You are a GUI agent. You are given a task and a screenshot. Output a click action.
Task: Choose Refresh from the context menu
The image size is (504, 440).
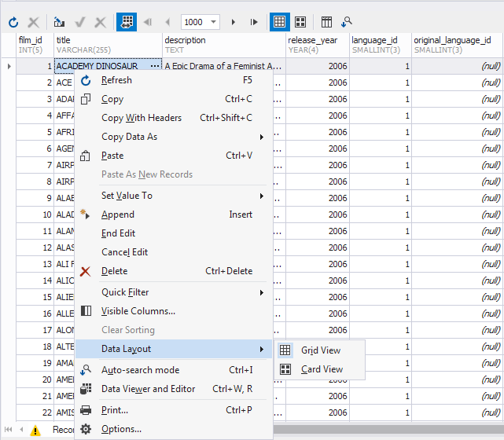click(174, 80)
